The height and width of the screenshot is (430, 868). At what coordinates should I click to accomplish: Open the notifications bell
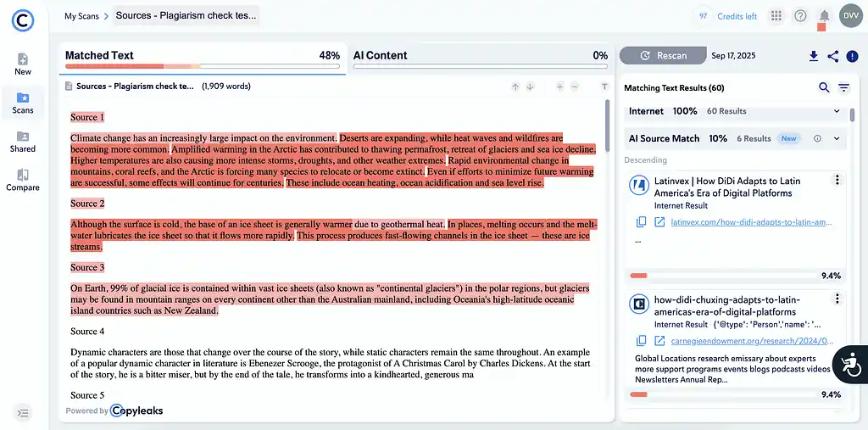click(824, 16)
